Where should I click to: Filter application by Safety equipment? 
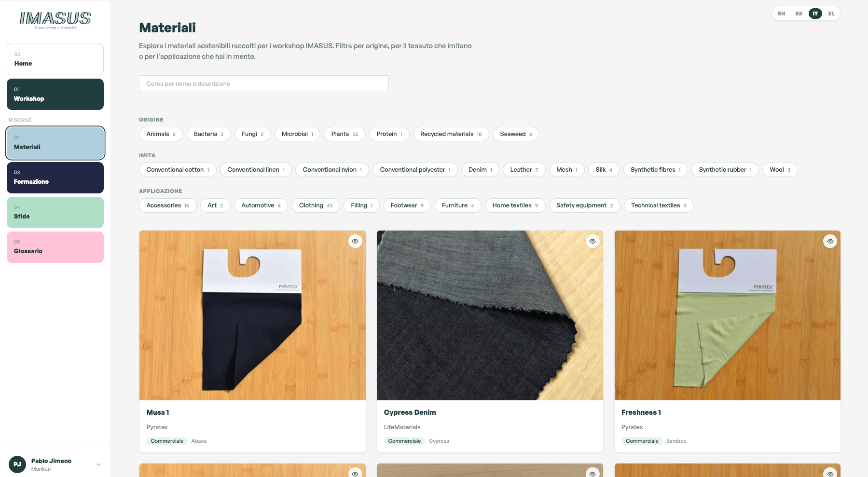click(x=584, y=205)
